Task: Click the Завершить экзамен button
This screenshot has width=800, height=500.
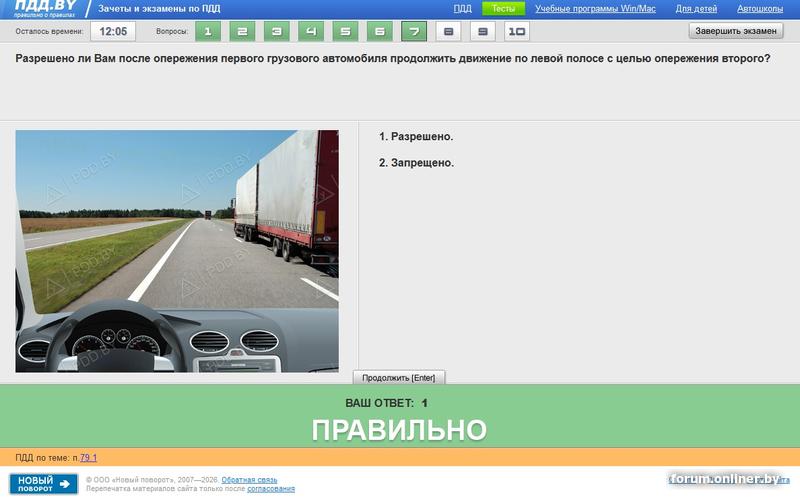Action: [736, 31]
